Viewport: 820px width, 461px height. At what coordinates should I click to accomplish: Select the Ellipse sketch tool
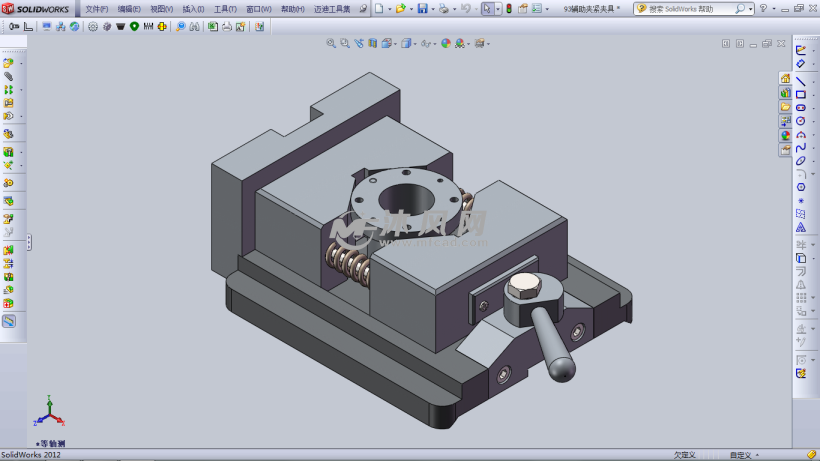(801, 161)
